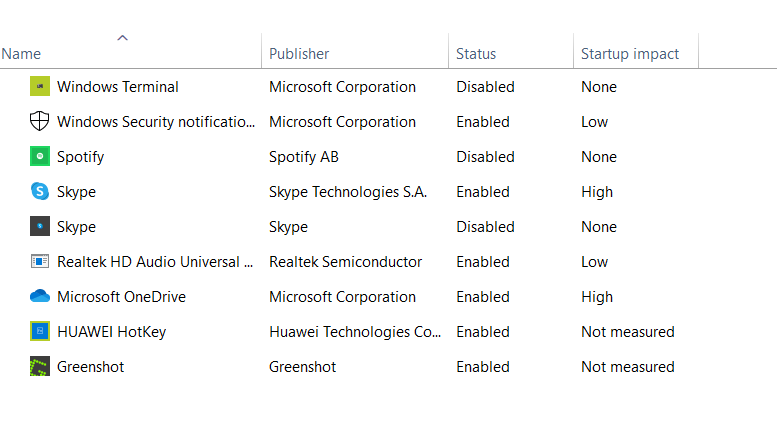777x430 pixels.
Task: Click the HUAWEI HotKey icon
Action: pos(40,331)
